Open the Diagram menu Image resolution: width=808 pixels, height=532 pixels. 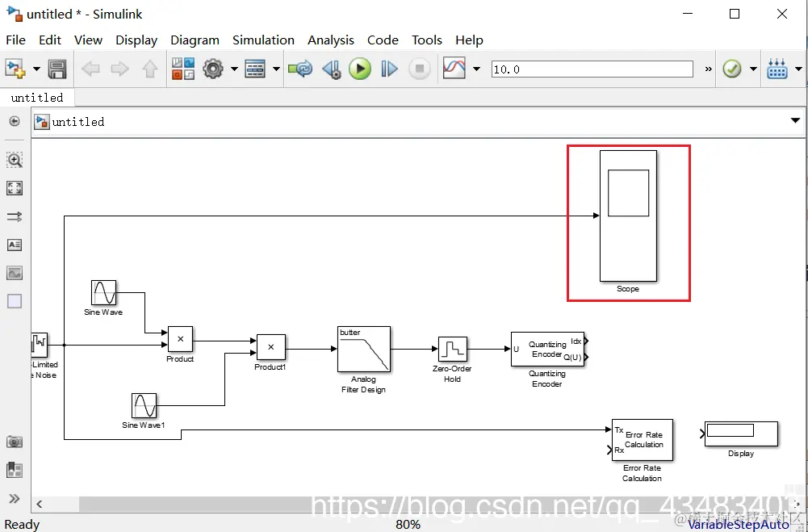pyautogui.click(x=195, y=40)
